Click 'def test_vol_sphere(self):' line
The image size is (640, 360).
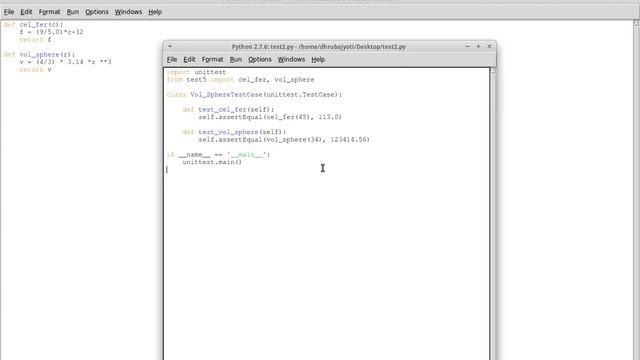[x=234, y=132]
